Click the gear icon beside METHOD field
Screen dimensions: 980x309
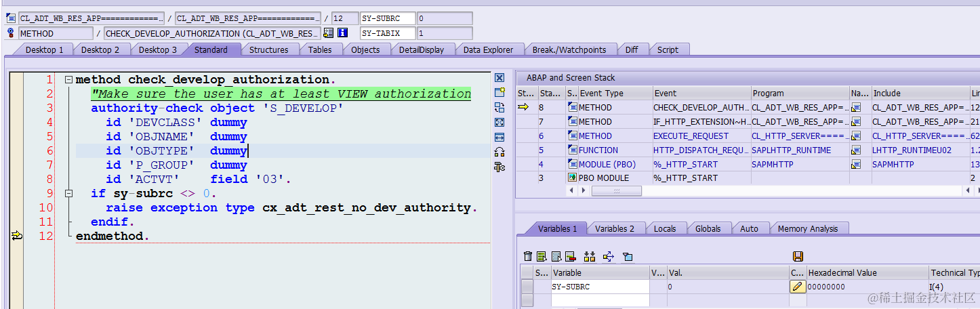(x=11, y=33)
